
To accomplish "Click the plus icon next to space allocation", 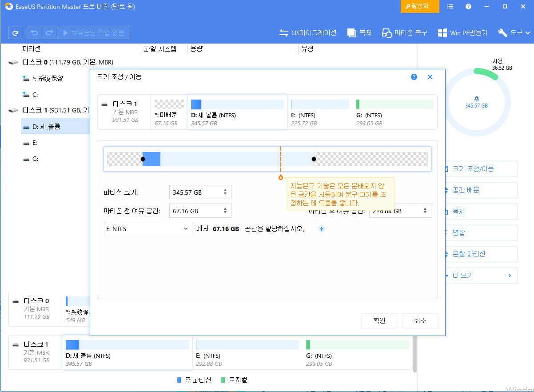I will pyautogui.click(x=321, y=229).
